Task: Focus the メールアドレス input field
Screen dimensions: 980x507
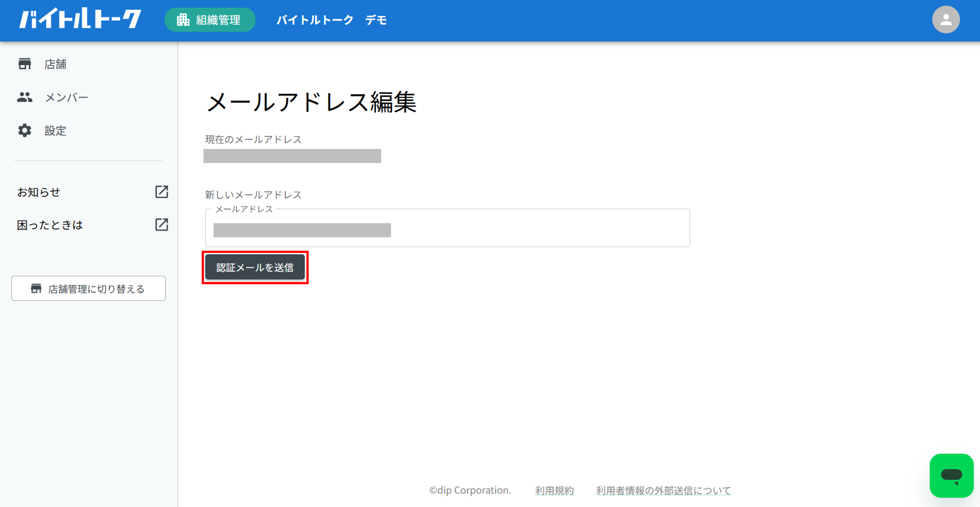Action: (x=447, y=228)
